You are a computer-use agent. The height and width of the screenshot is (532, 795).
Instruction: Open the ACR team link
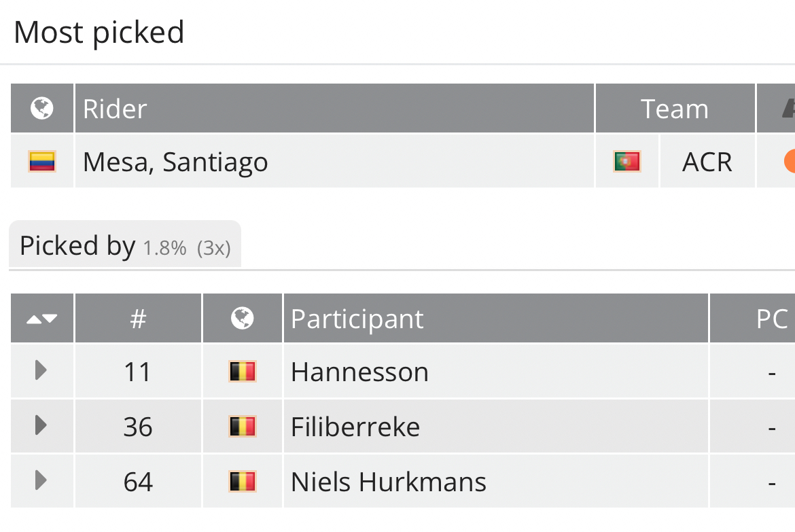[707, 162]
